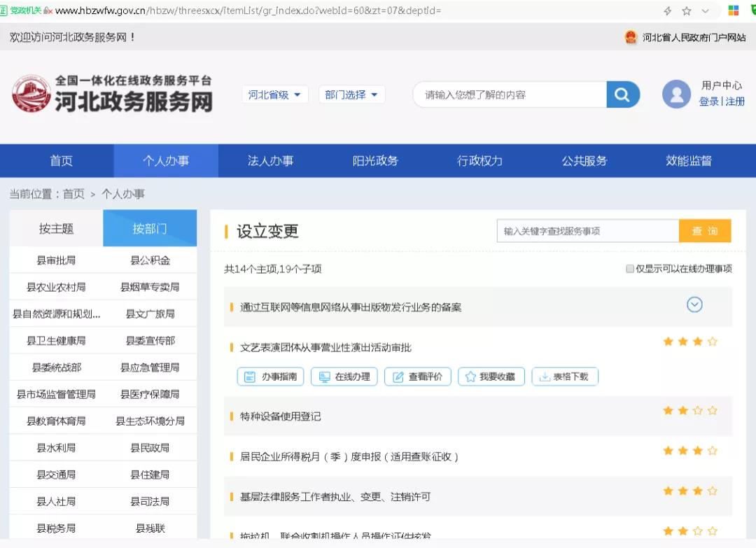Viewport: 756px width, 548px height.
Task: Click the magnifier search icon
Action: pyautogui.click(x=622, y=94)
